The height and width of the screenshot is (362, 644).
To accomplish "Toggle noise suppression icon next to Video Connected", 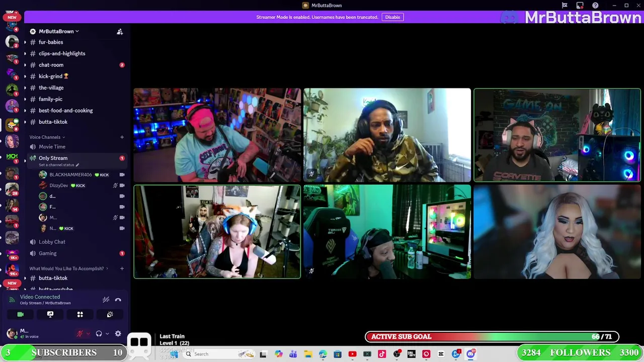I will click(106, 300).
